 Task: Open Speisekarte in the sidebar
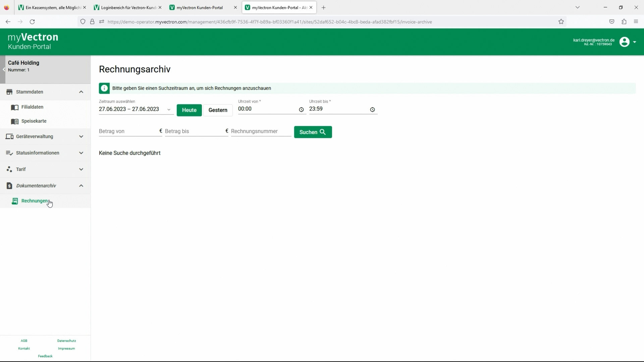click(x=34, y=121)
